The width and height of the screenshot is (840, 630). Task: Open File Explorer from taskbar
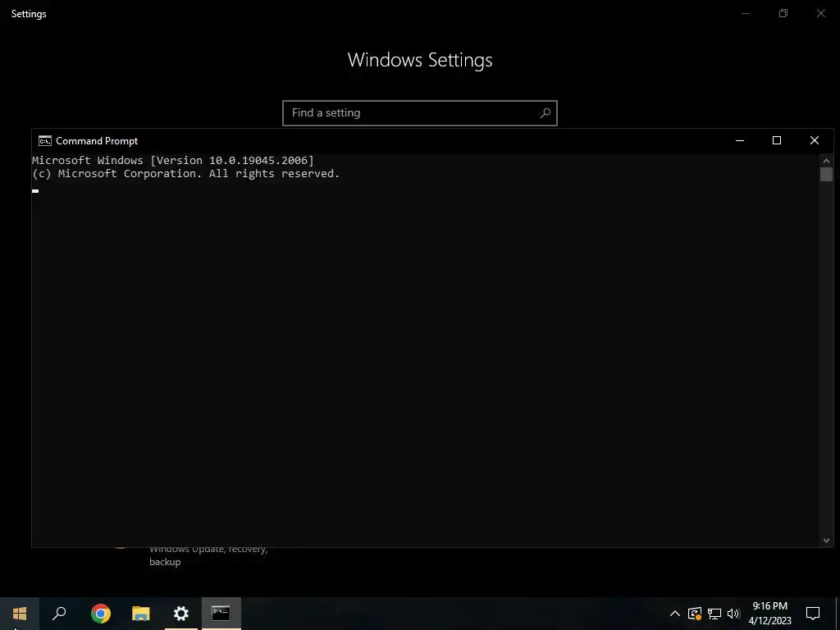(x=141, y=614)
